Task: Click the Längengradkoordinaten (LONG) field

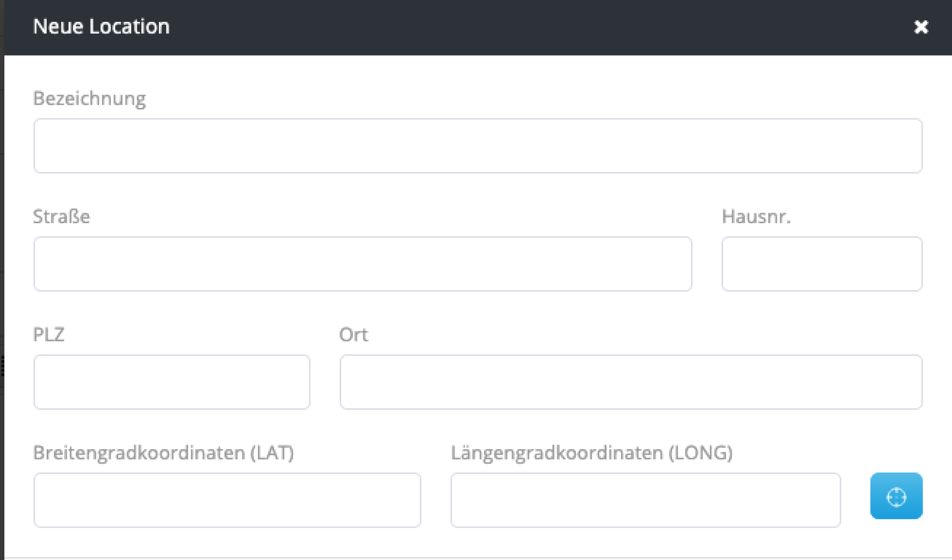Action: pos(646,500)
